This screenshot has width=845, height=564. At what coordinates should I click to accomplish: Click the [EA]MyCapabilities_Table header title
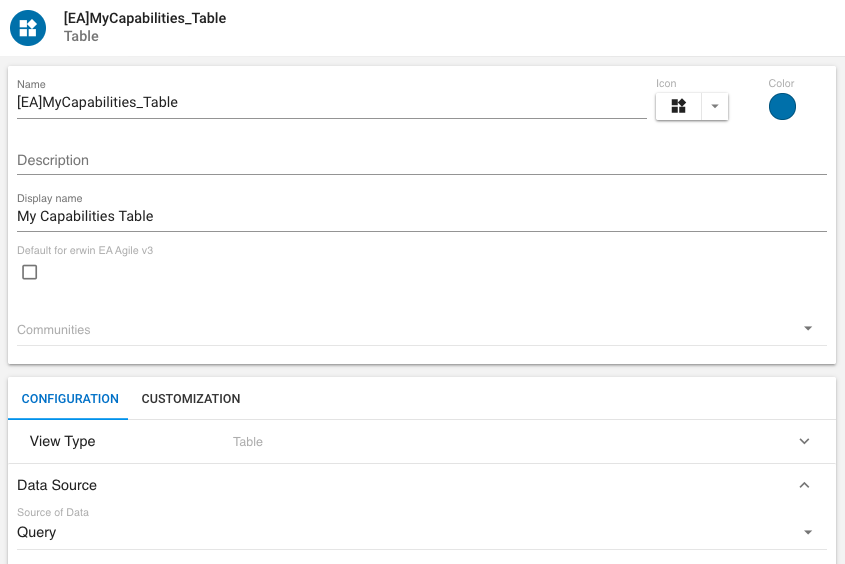coord(145,18)
